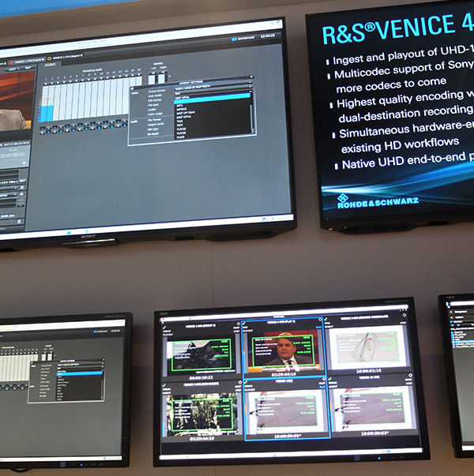Click blue PLAY on tile 02:29:44:16
The height and width of the screenshot is (476, 474).
[x=318, y=328]
